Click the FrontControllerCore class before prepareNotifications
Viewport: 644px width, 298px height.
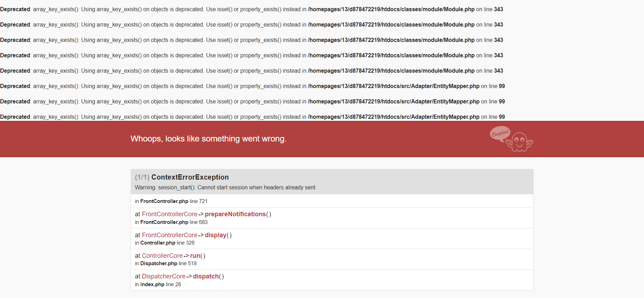170,214
